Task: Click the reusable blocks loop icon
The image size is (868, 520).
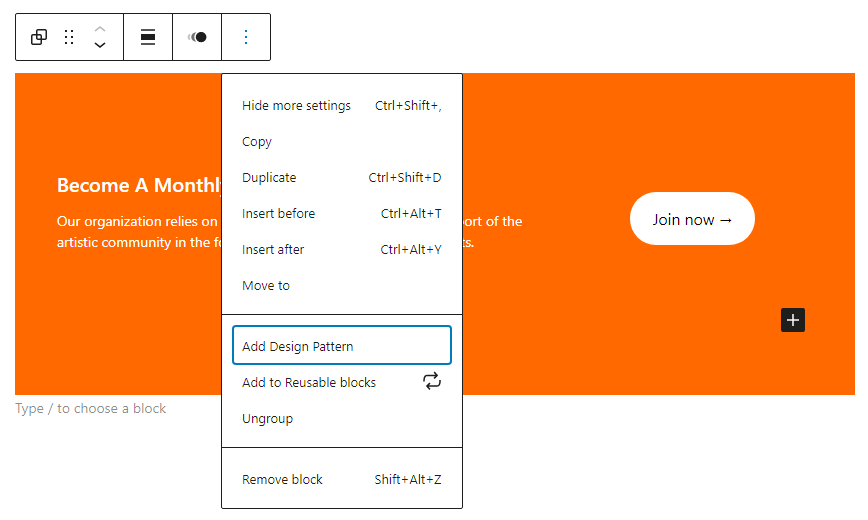Action: [x=431, y=381]
